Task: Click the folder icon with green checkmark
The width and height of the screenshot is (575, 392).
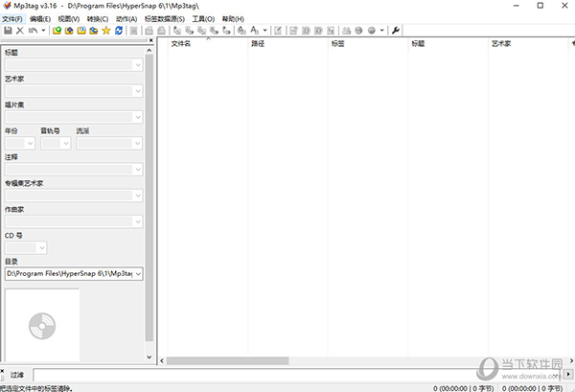Action: [57, 31]
